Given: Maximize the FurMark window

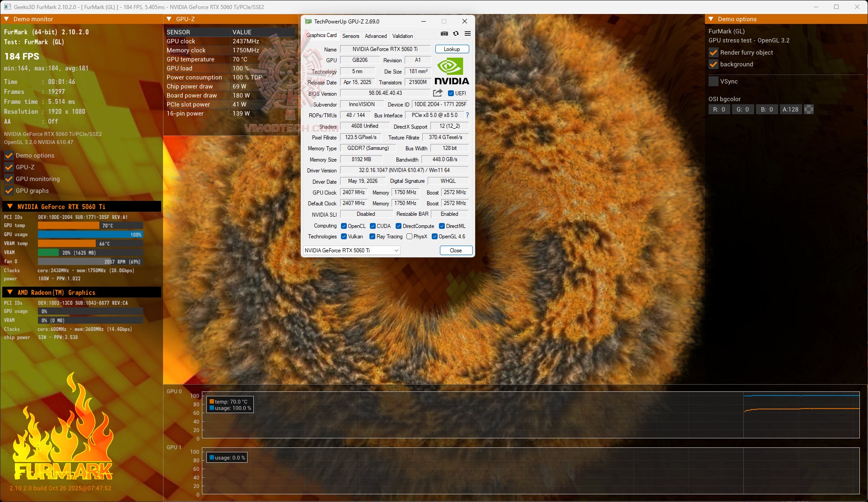Looking at the screenshot, I should coord(836,7).
